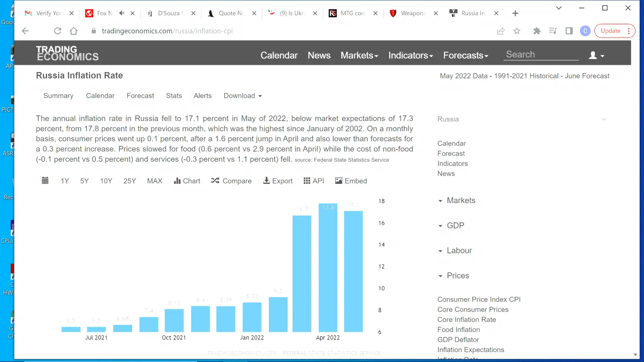Open the browser extensions puzzle icon

pos(537,31)
